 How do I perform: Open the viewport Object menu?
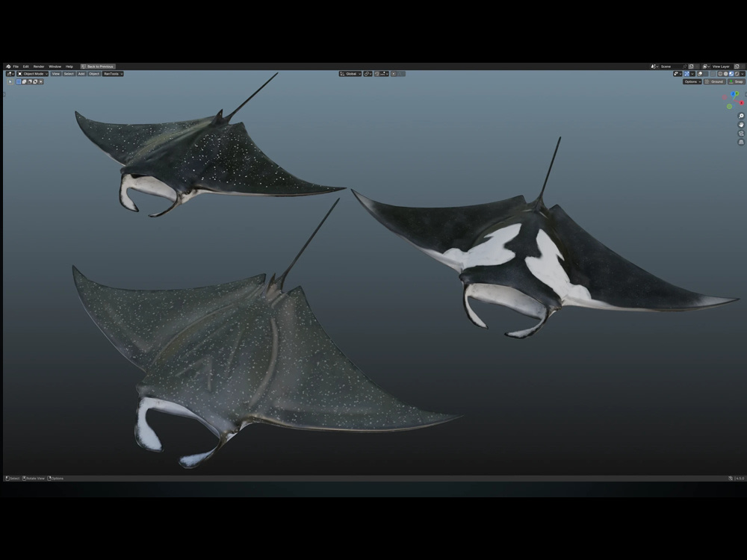tap(94, 74)
